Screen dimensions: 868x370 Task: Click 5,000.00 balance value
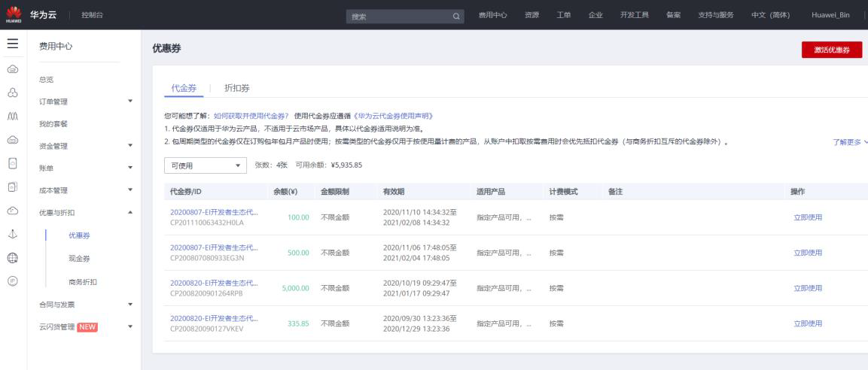pos(296,288)
